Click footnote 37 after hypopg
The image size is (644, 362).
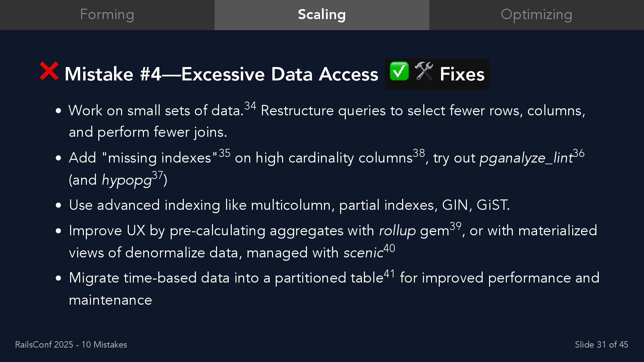pyautogui.click(x=157, y=175)
